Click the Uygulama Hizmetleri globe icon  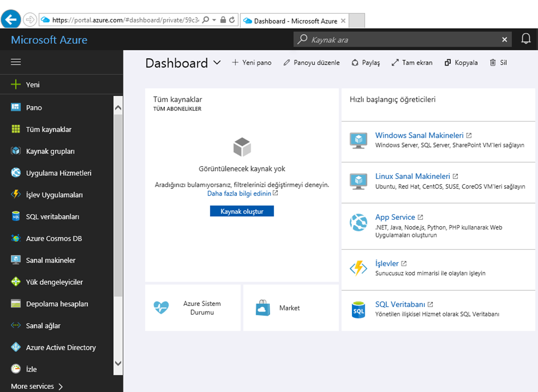click(x=16, y=173)
